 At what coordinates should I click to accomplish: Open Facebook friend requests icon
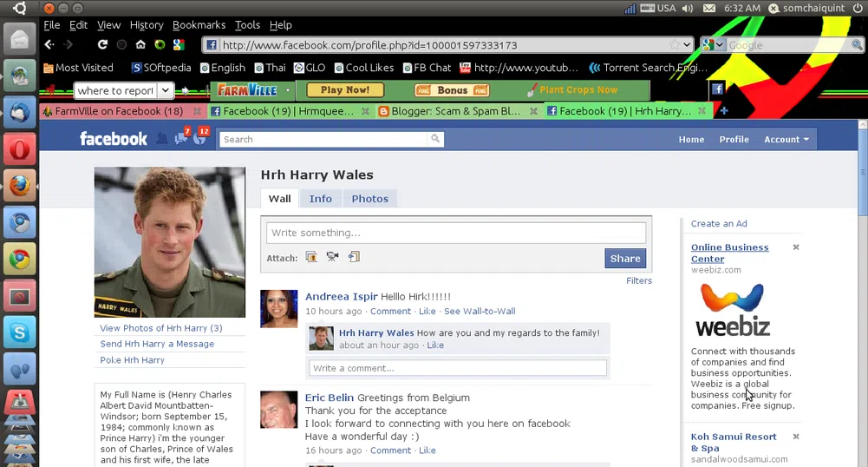pyautogui.click(x=161, y=139)
